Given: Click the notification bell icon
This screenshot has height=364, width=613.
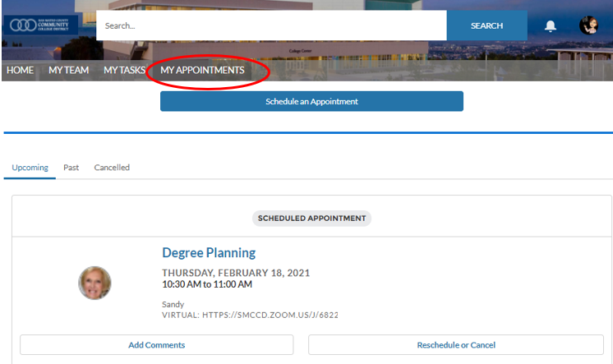Looking at the screenshot, I should point(550,25).
